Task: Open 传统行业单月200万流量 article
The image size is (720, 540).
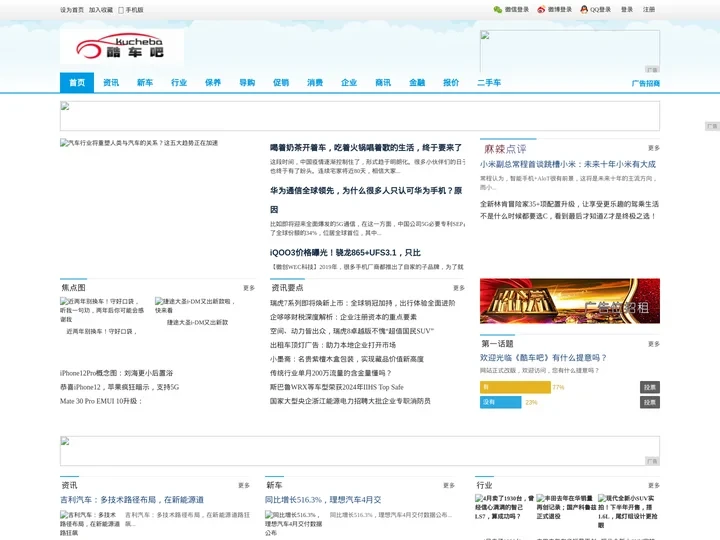Action: [330, 373]
